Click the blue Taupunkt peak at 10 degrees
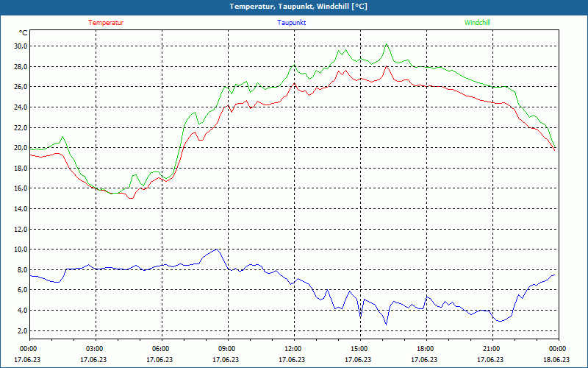 (217, 250)
